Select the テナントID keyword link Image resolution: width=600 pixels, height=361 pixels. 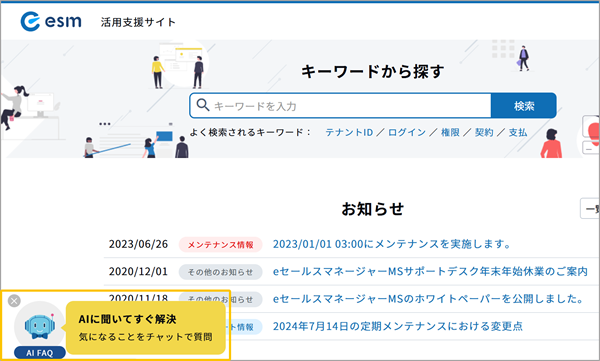click(x=349, y=132)
